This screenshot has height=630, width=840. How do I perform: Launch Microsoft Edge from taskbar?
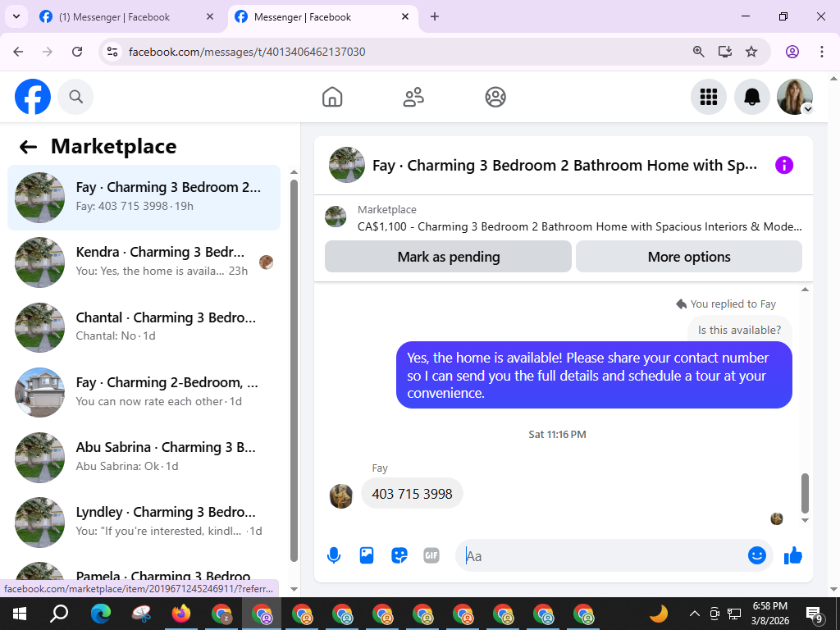point(100,614)
